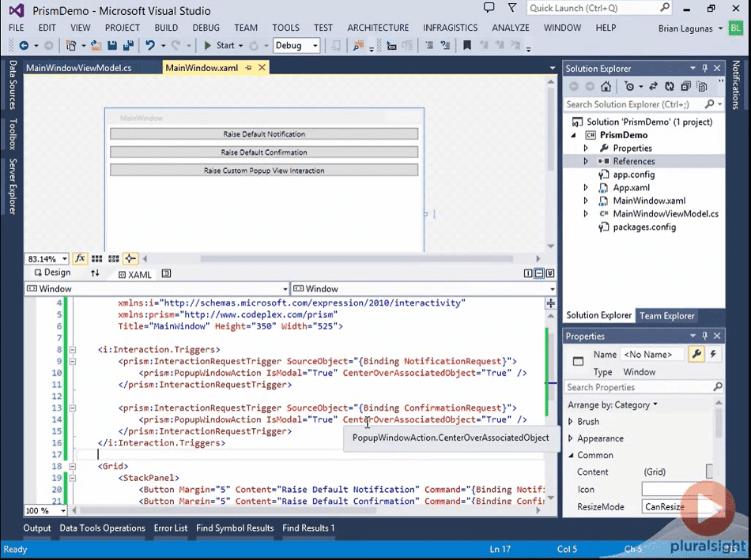751x560 pixels.
Task: Click the expand pane plus icon above code scrollbar
Action: pyautogui.click(x=551, y=303)
